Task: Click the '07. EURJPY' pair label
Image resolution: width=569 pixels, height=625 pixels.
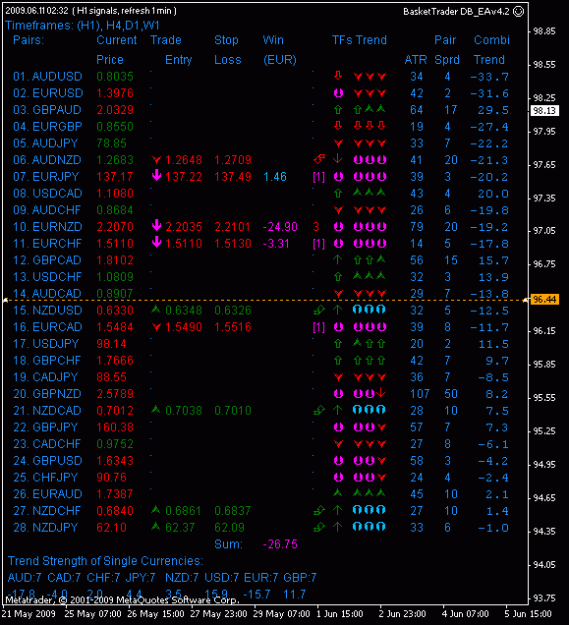Action: click(x=46, y=177)
